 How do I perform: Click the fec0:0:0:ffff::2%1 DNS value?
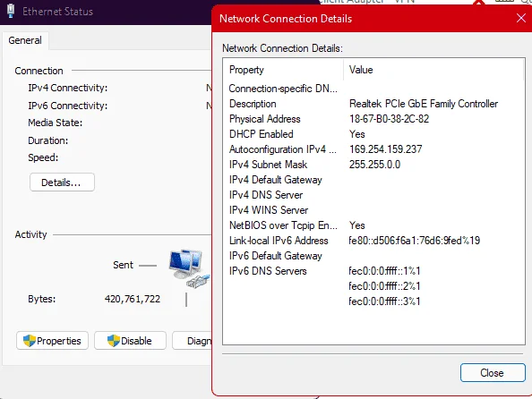(x=384, y=286)
